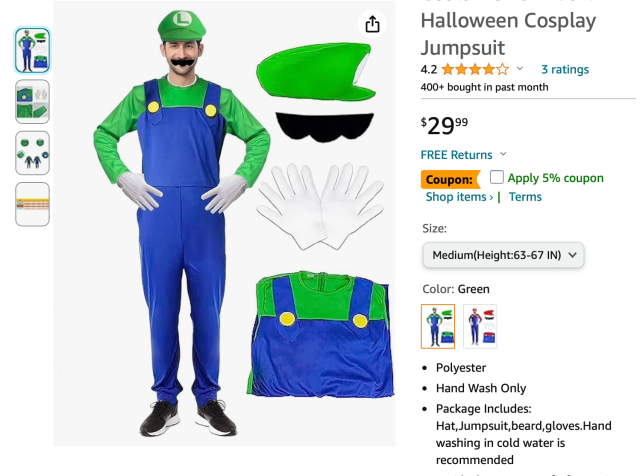Screen dimensions: 640x476
Task: Select the red costume color swatch
Action: [480, 326]
